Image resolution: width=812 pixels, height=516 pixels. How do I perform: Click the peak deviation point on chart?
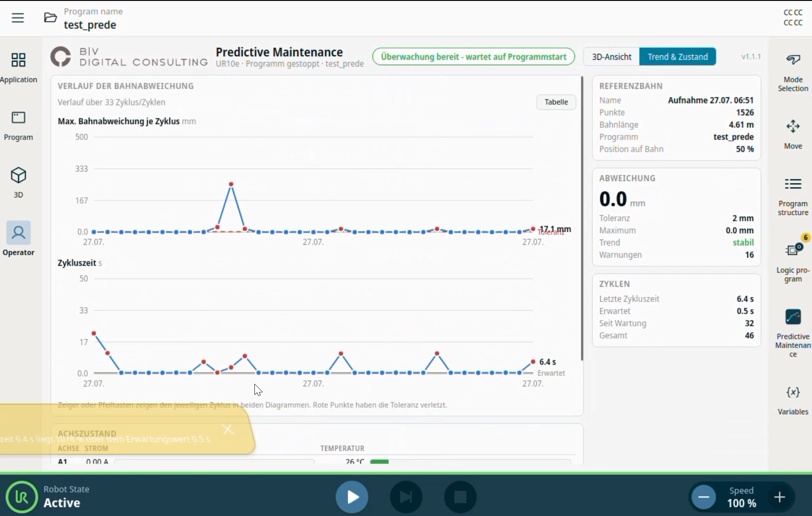pos(231,184)
